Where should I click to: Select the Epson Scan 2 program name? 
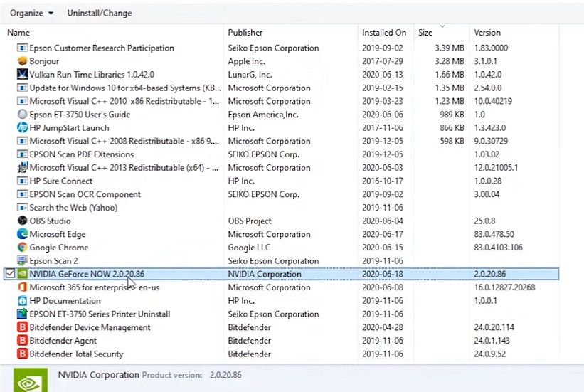pos(53,261)
